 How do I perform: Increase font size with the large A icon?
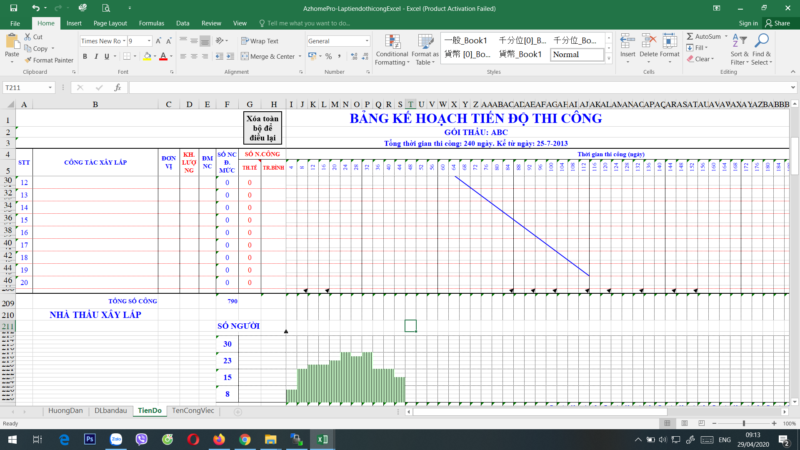click(158, 41)
